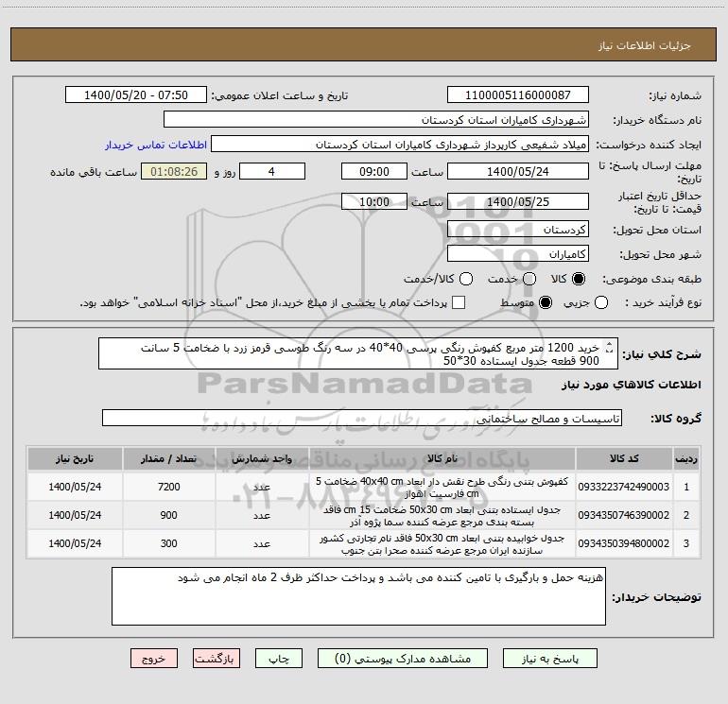728x704 pixels.
Task: Click the تعداد / مقدار column header
Action: coord(168,458)
